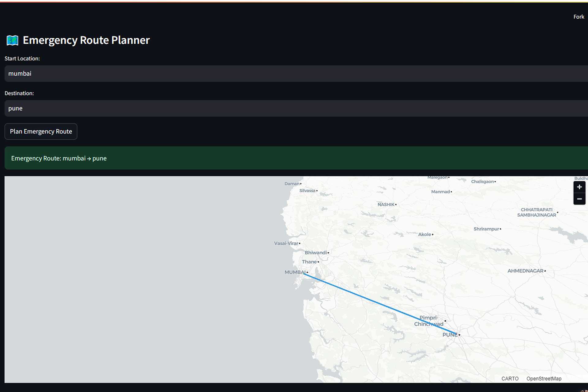
Task: Open the CARTO attribution link
Action: tap(510, 379)
